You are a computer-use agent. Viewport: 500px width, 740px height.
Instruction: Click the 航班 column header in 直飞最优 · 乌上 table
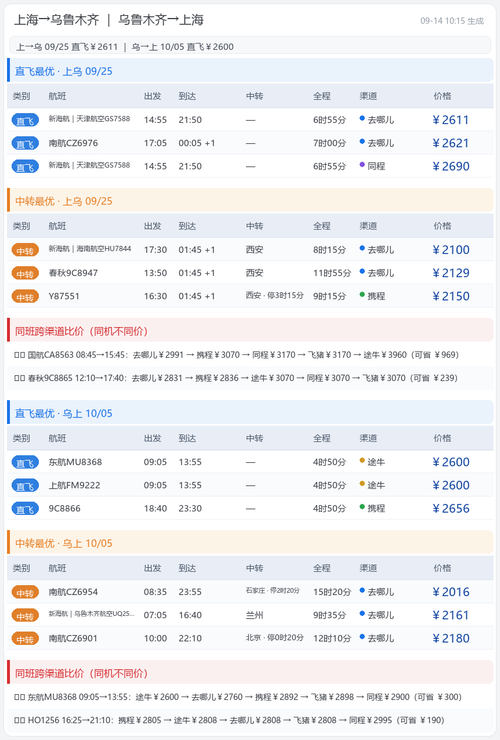click(x=57, y=438)
